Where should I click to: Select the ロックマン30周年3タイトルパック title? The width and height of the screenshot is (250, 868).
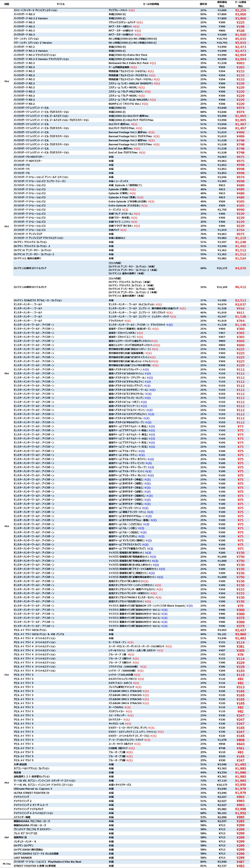pyautogui.click(x=30, y=268)
